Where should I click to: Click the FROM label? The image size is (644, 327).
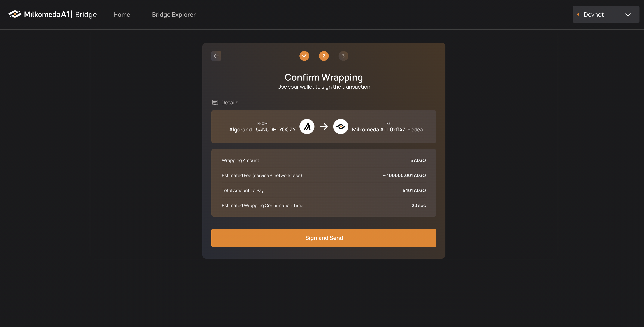click(262, 123)
